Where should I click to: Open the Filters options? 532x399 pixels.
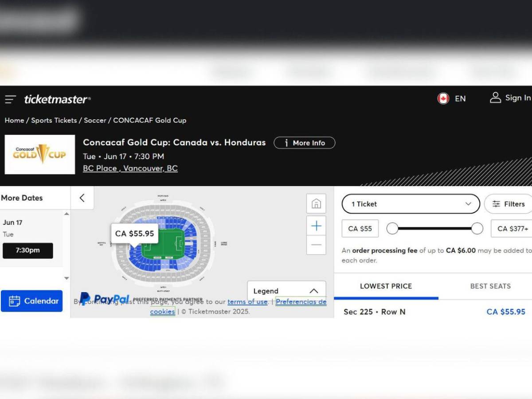point(509,204)
